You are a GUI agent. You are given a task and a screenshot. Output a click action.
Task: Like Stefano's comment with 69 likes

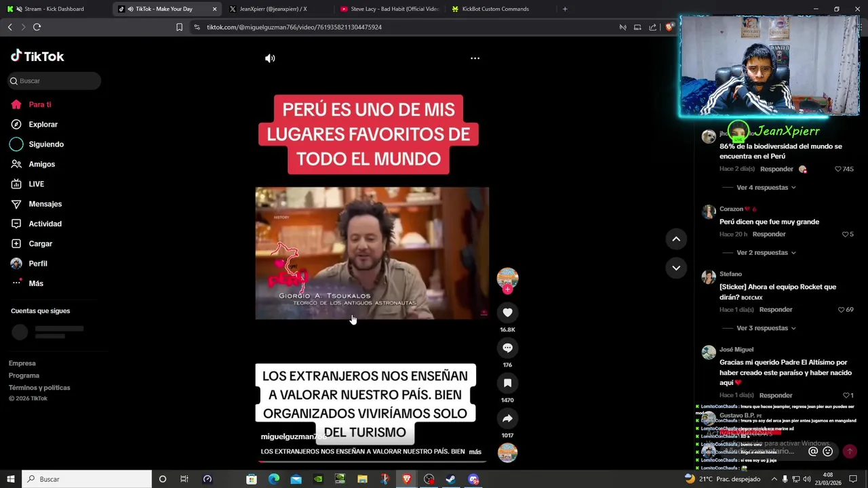click(840, 309)
